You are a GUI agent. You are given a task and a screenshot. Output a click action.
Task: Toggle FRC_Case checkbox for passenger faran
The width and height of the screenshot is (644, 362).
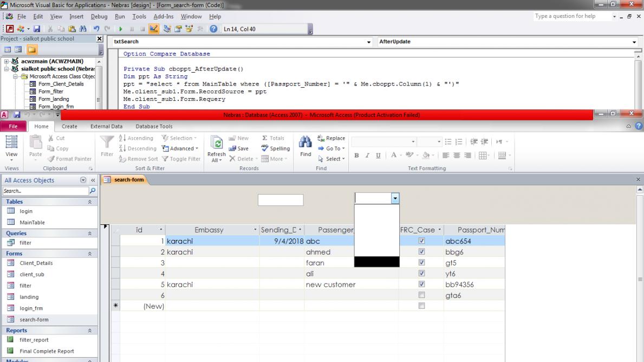[x=421, y=262]
